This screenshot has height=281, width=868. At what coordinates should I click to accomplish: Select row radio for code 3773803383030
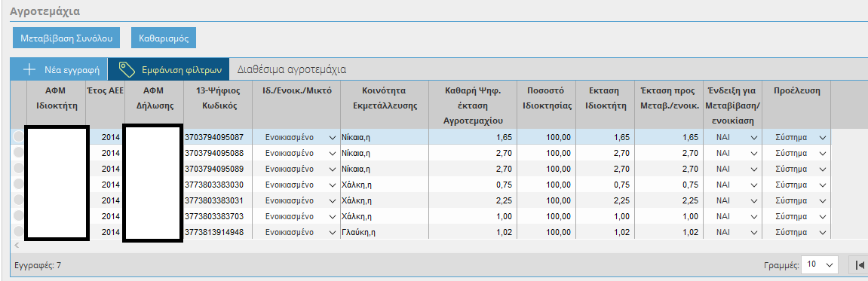pos(18,185)
